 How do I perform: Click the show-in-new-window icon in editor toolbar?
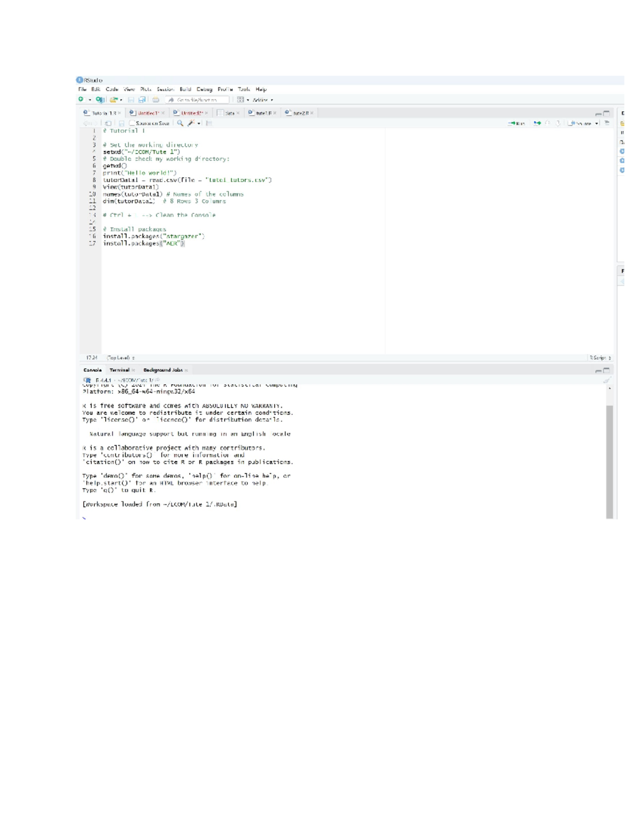107,123
